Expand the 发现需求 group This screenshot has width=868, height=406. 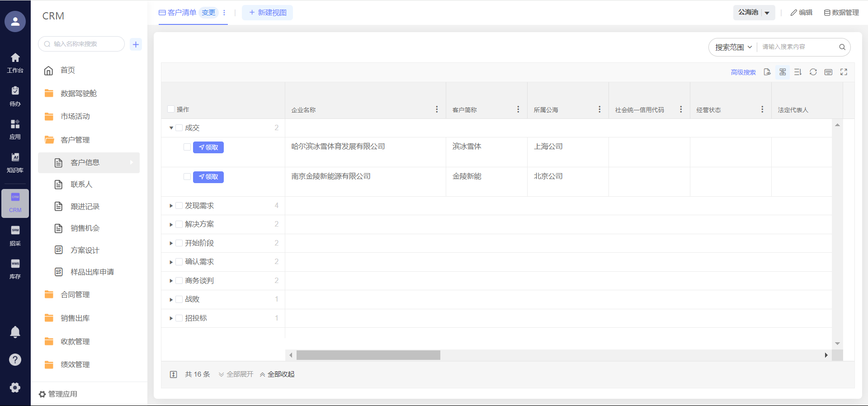(x=171, y=206)
